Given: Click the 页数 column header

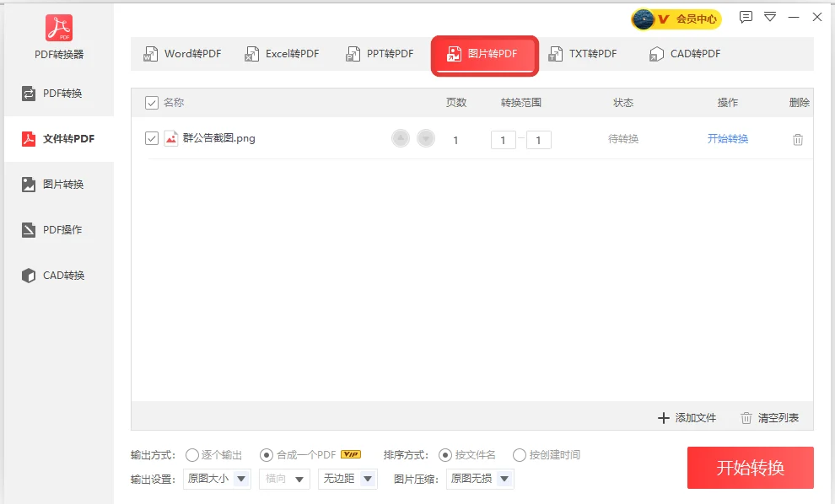Looking at the screenshot, I should (455, 103).
